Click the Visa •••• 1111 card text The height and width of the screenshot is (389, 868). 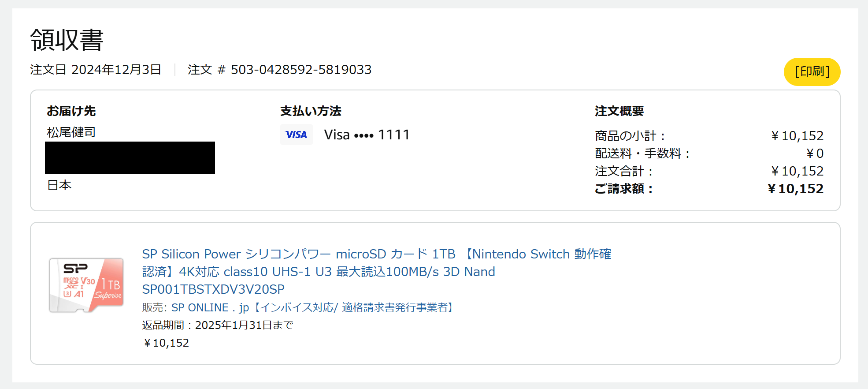tap(367, 135)
